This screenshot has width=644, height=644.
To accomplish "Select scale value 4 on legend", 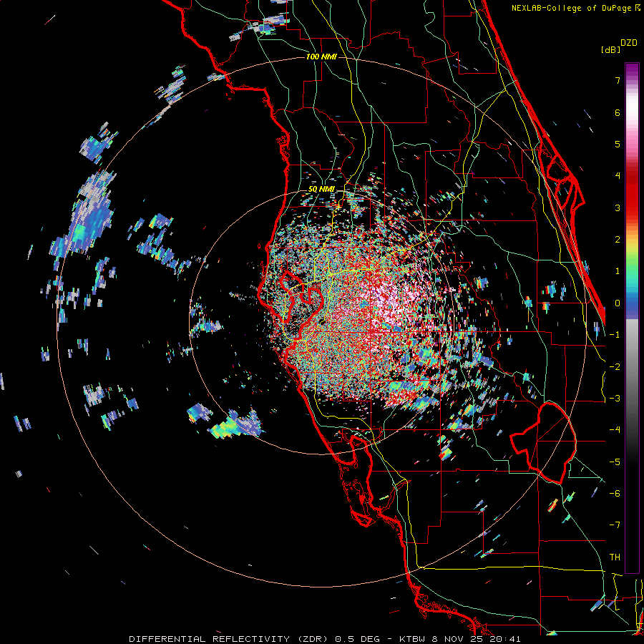I will [x=618, y=176].
